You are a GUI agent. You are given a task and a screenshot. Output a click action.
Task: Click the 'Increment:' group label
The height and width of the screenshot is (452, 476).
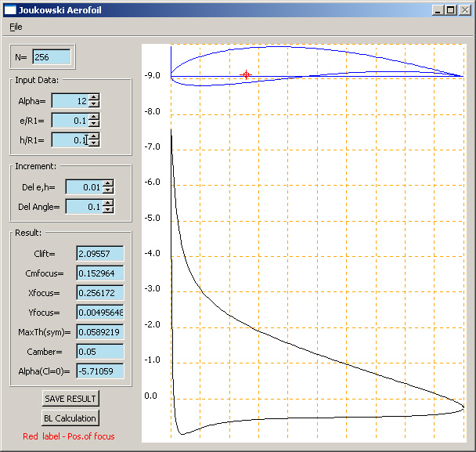pos(36,166)
